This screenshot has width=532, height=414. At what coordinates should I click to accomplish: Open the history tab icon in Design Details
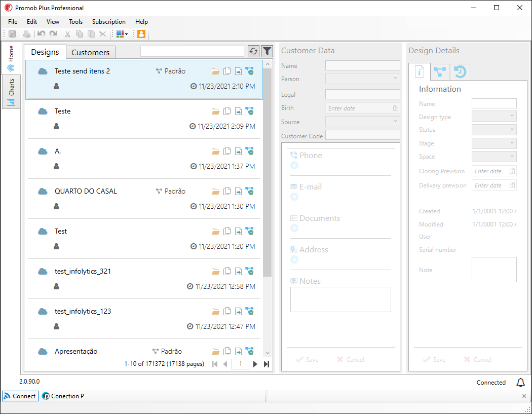tap(460, 71)
